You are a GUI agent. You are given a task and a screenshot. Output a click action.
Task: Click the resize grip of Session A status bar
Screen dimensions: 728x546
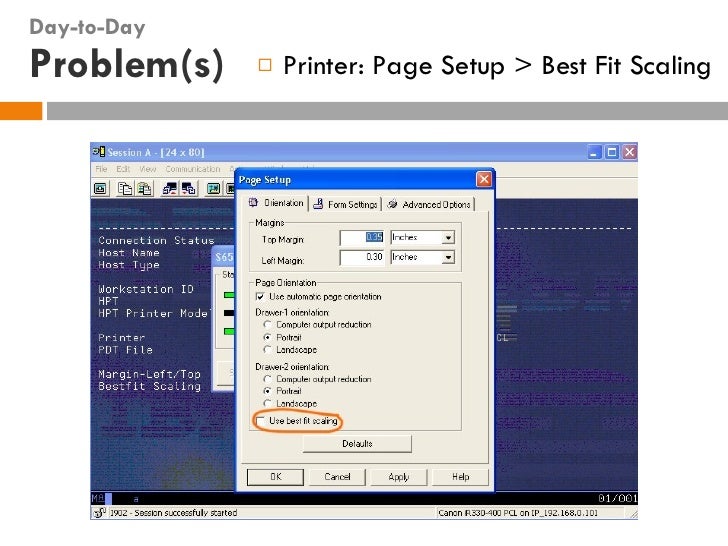click(633, 514)
